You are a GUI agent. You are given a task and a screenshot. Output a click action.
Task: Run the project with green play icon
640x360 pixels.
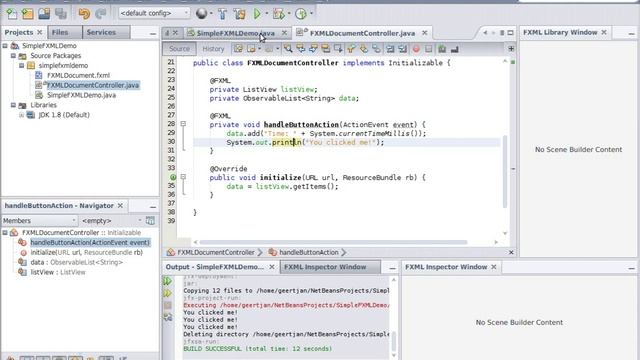click(x=257, y=13)
